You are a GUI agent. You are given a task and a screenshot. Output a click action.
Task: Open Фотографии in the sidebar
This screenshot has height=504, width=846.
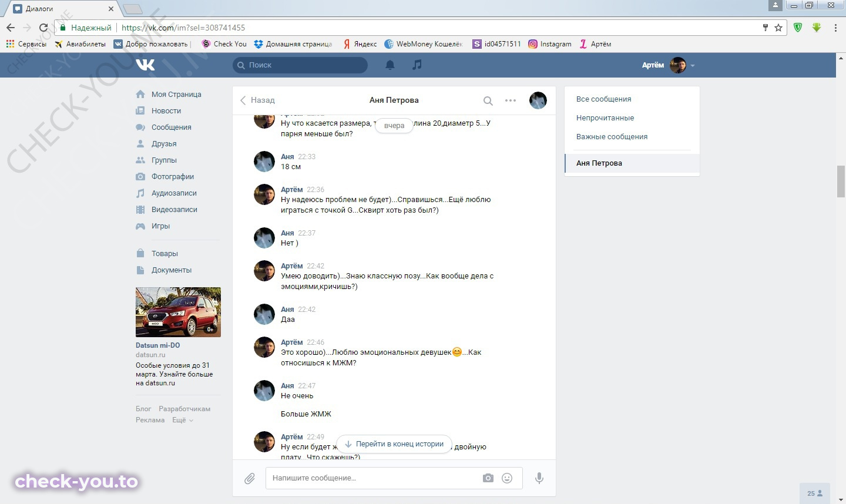[173, 176]
